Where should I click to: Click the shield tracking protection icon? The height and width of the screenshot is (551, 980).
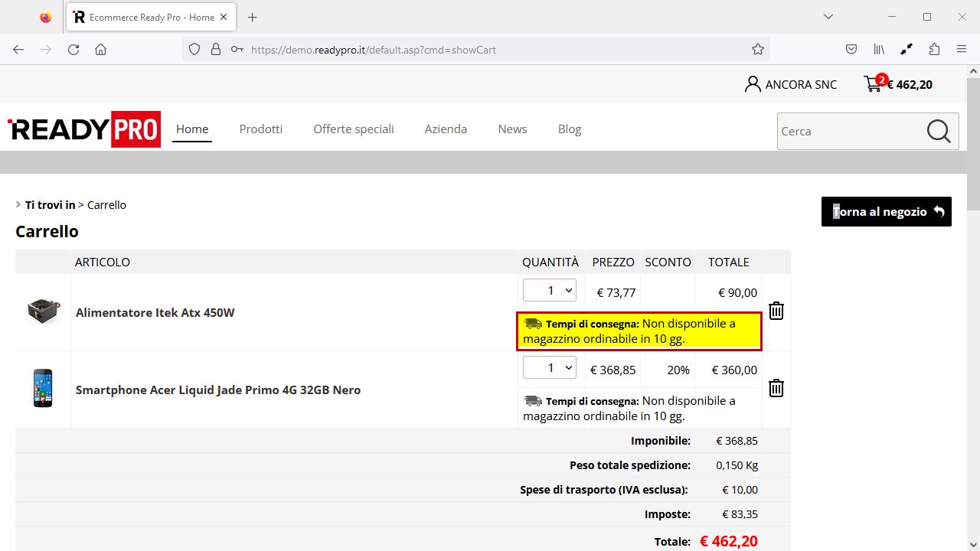pos(194,50)
